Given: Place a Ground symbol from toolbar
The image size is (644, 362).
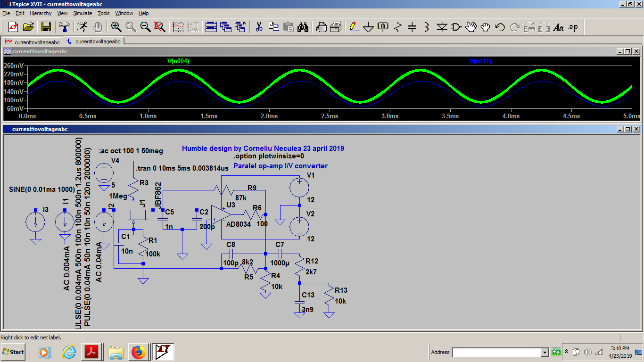Looking at the screenshot, I should coord(369,27).
